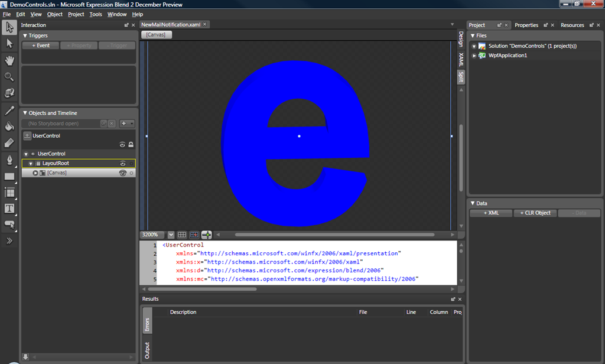
Task: Close the NewMailNotification.xaml document tab
Action: coord(205,24)
